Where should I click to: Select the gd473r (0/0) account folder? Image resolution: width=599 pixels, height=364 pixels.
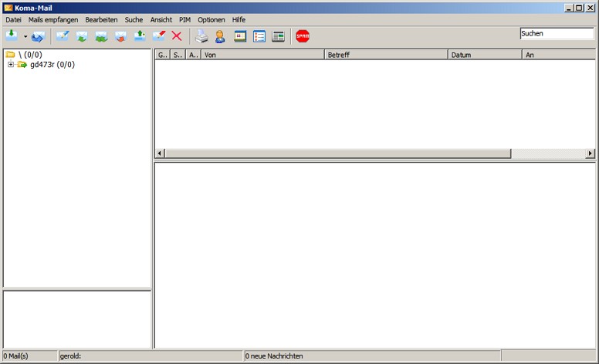click(52, 65)
